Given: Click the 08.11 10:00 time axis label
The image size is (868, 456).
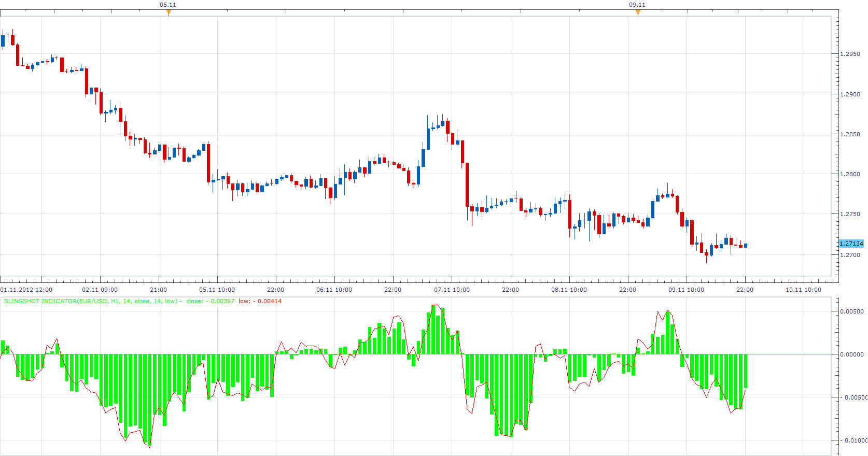Looking at the screenshot, I should (x=569, y=290).
